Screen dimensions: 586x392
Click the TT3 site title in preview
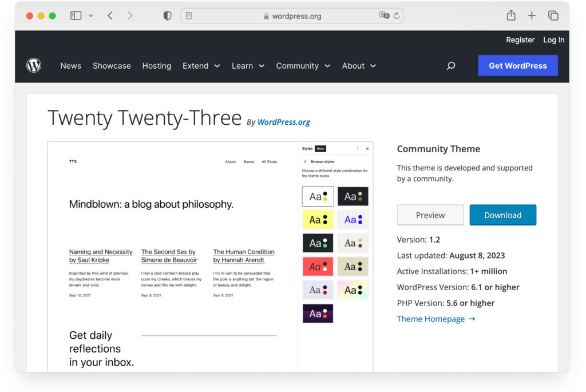click(73, 161)
